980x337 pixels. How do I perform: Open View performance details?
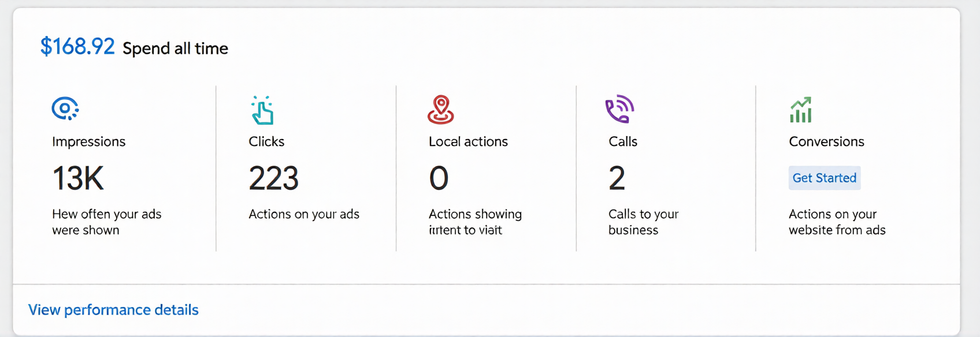(x=113, y=310)
